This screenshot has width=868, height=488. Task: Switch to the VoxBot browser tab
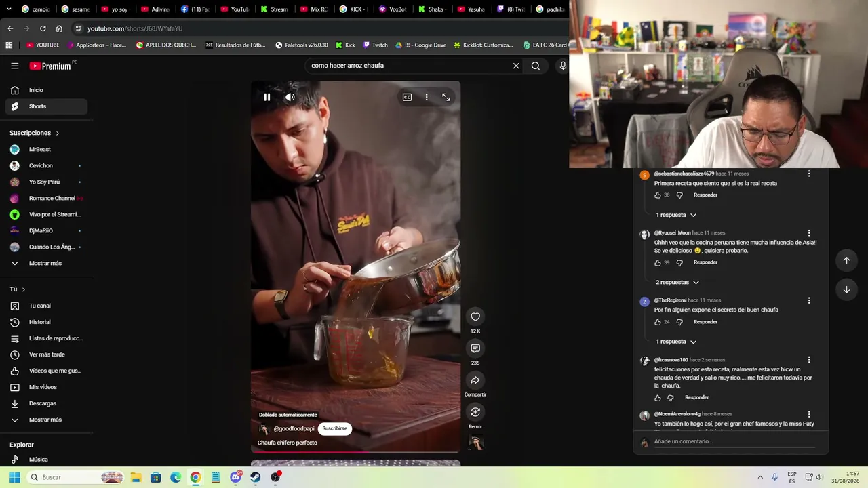coord(393,9)
